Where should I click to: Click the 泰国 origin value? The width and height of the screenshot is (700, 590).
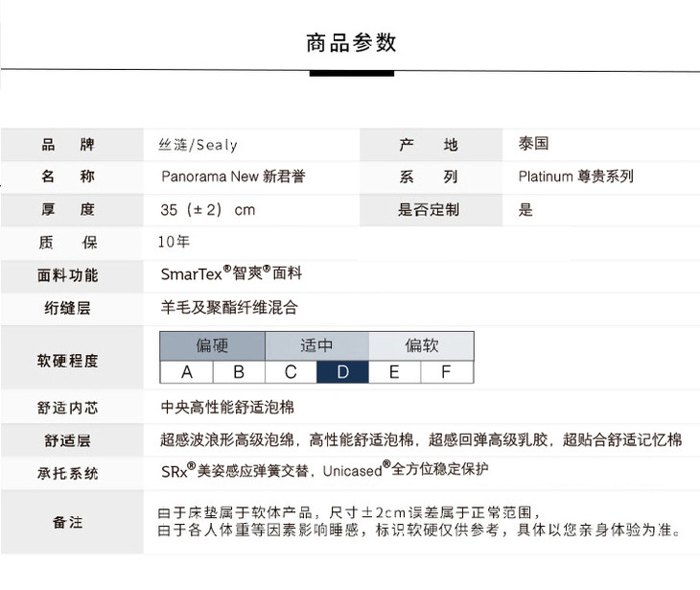pos(533,145)
